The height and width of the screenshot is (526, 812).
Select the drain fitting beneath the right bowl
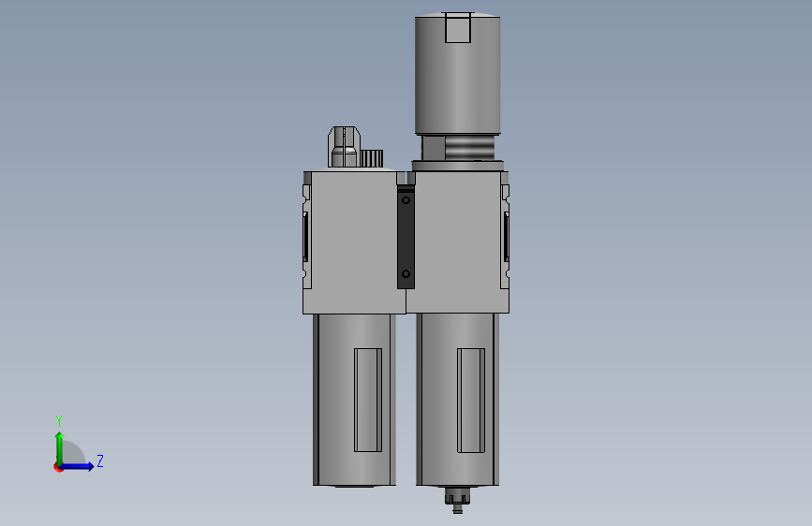[457, 500]
